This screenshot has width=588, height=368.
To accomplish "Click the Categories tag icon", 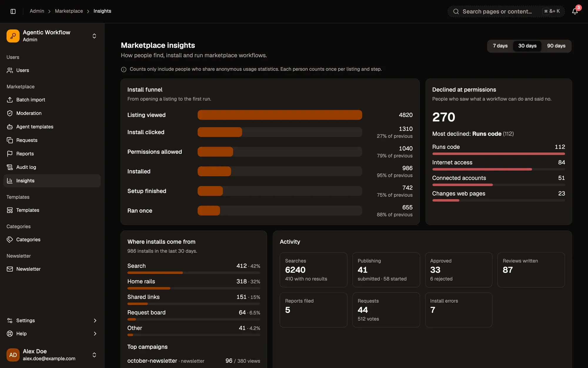I will pos(10,240).
